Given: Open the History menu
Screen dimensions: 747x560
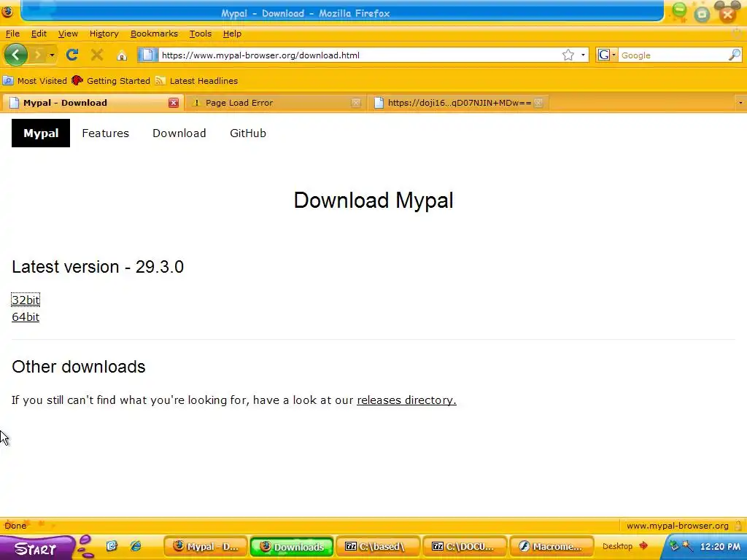Looking at the screenshot, I should coord(104,34).
